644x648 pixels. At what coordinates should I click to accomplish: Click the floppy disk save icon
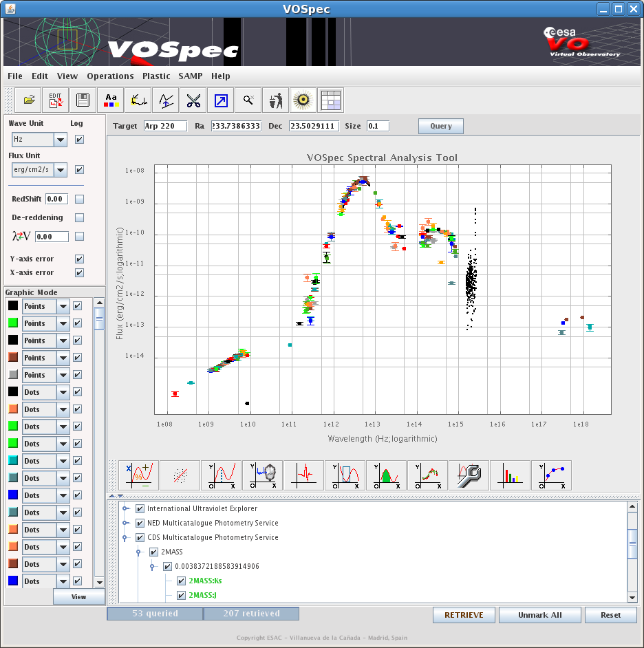pyautogui.click(x=83, y=100)
